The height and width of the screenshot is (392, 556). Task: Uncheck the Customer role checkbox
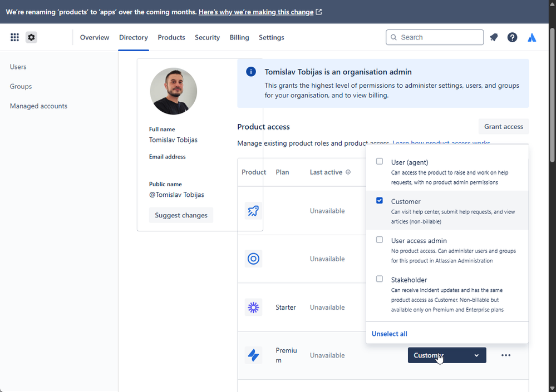tap(380, 201)
